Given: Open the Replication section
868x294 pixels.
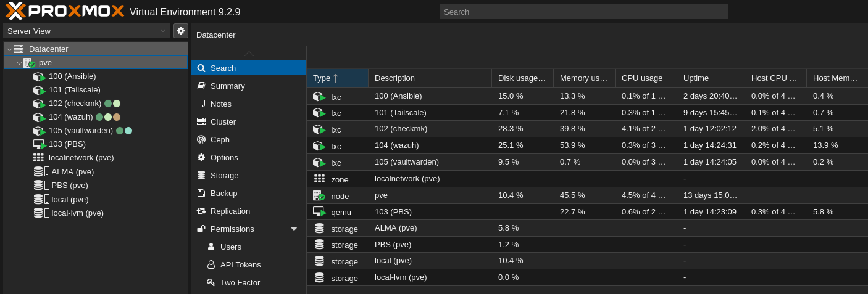Looking at the screenshot, I should click(x=249, y=211).
